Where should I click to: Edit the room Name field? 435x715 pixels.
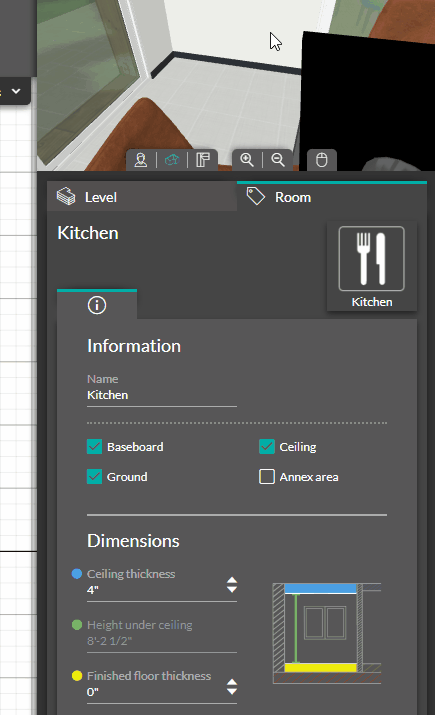point(162,395)
